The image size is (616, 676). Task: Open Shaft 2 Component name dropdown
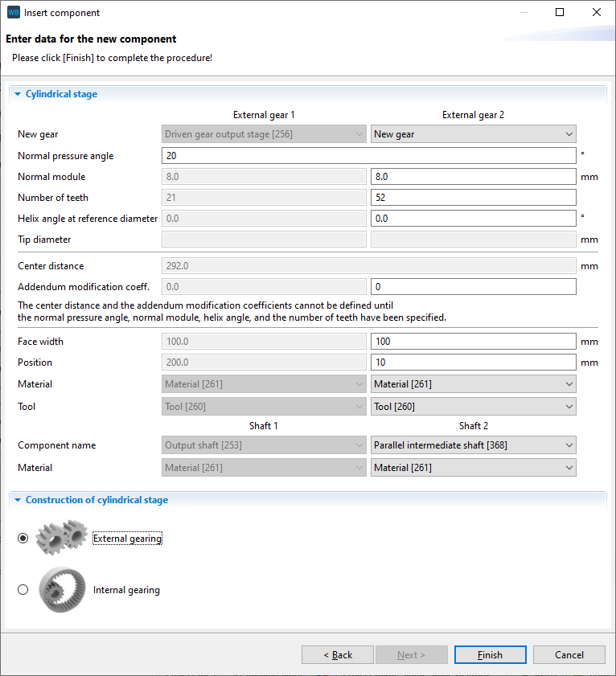point(473,445)
